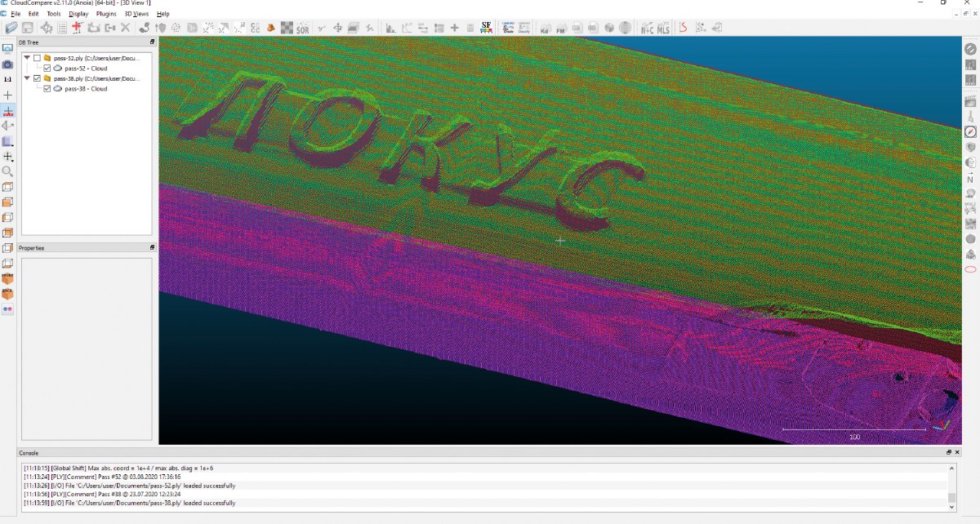Click the SF color scale icon
980x524 pixels.
tap(486, 28)
